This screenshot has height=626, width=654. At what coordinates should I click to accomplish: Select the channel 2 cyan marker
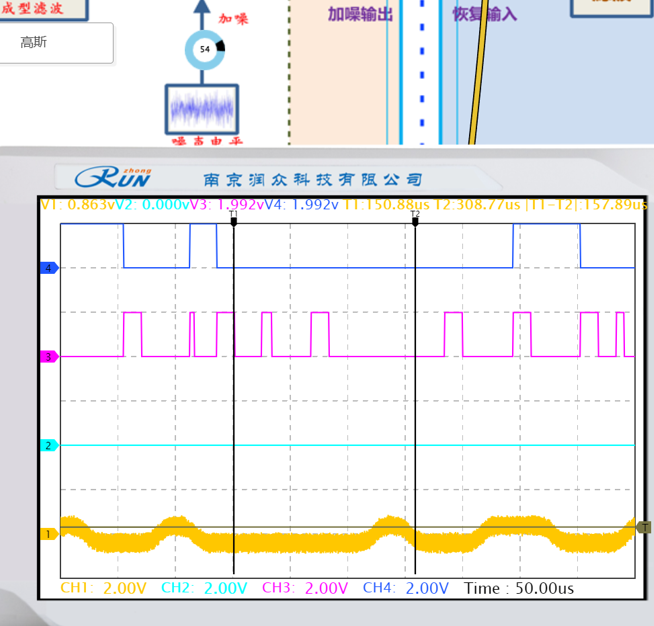[x=46, y=445]
